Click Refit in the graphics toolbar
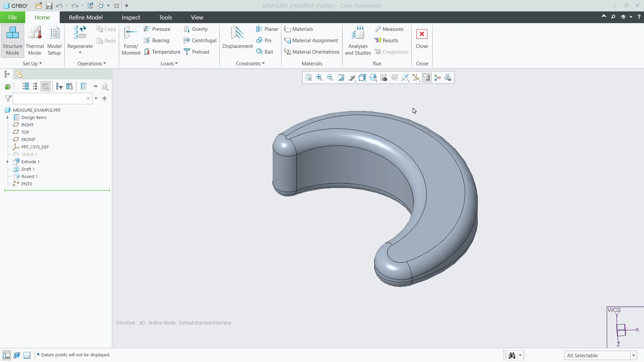The width and height of the screenshot is (644, 362). [x=309, y=78]
